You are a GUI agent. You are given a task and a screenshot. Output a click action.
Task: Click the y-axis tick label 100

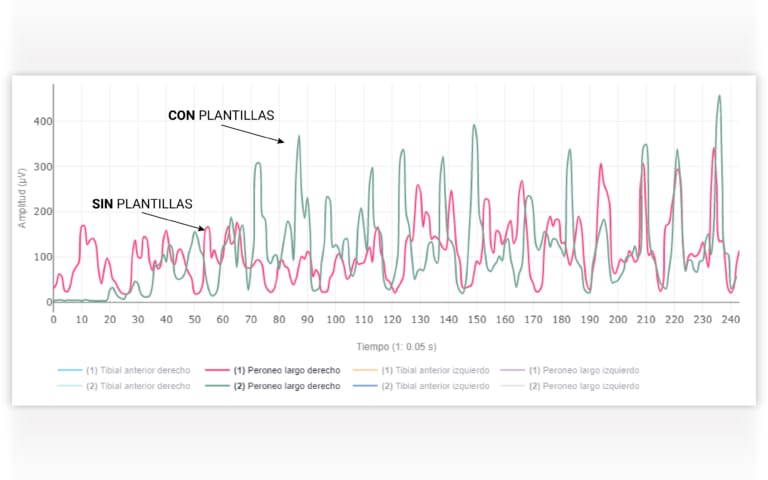(x=43, y=257)
